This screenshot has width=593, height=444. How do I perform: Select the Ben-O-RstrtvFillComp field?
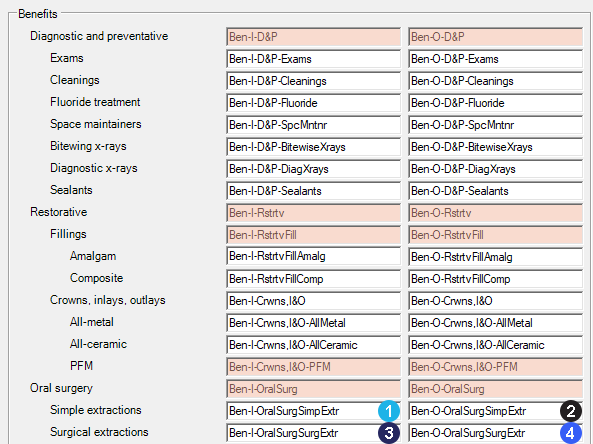coord(495,279)
